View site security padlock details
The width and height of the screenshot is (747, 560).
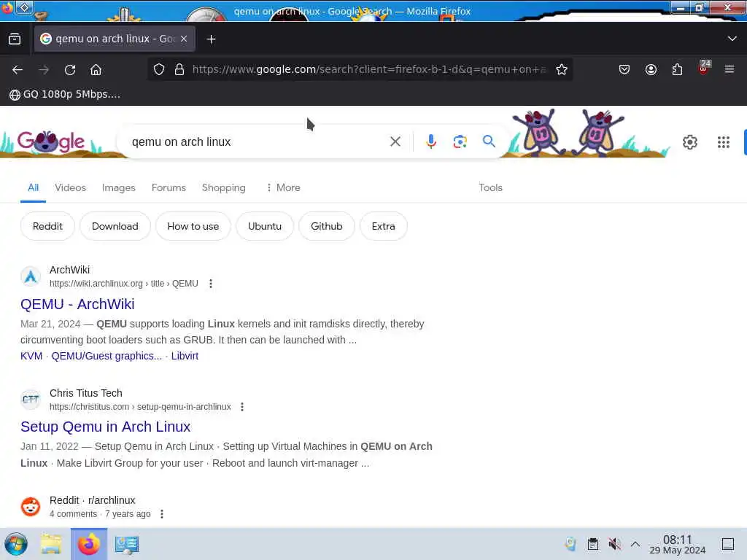179,69
